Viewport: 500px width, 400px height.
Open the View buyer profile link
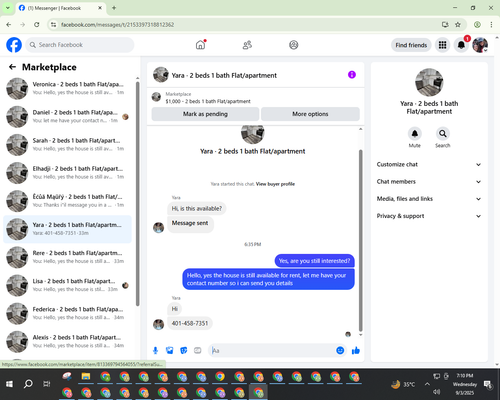click(x=275, y=184)
